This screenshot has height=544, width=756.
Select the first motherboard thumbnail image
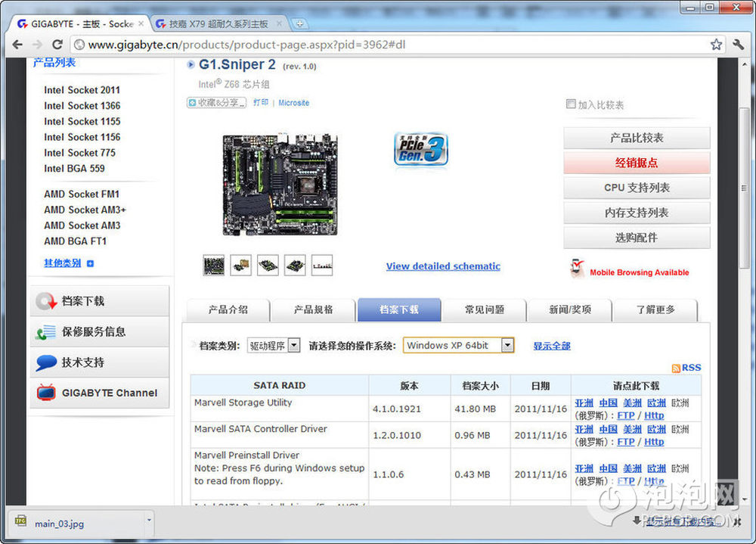pyautogui.click(x=214, y=265)
